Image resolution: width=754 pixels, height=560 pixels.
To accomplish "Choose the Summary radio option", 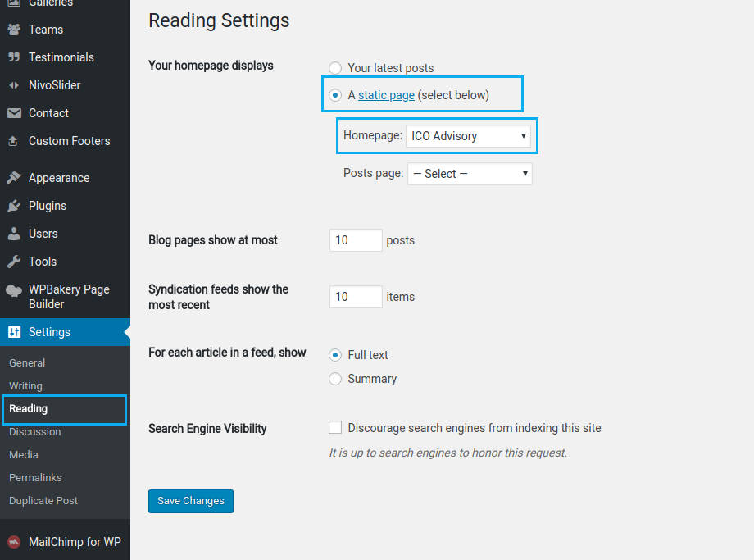I will (335, 379).
